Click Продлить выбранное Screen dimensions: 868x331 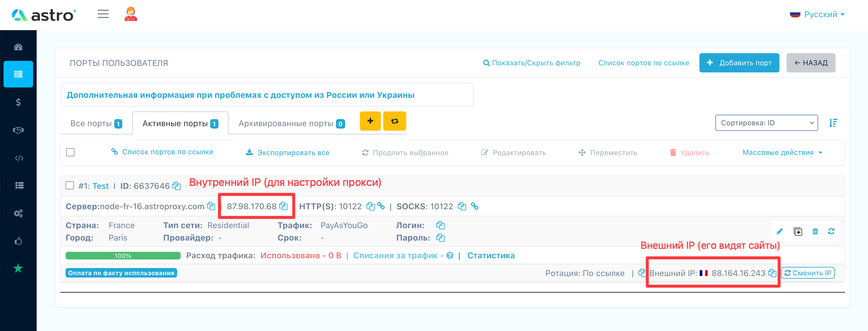405,152
